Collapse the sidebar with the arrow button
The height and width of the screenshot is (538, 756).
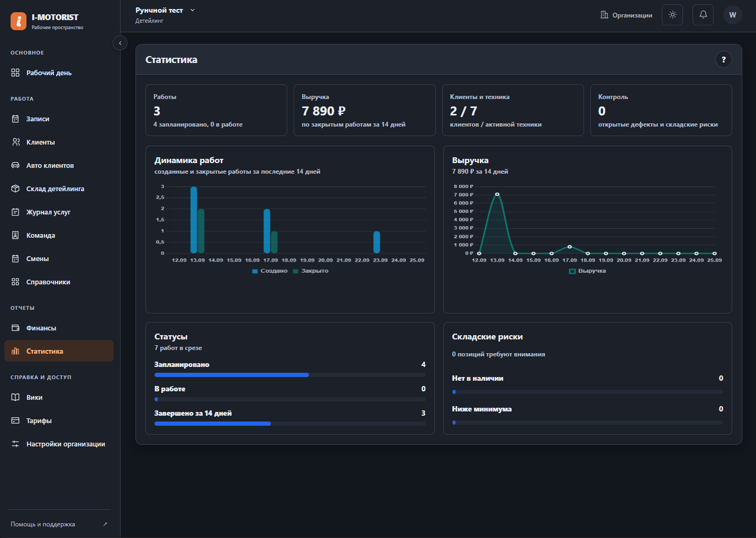[x=120, y=43]
